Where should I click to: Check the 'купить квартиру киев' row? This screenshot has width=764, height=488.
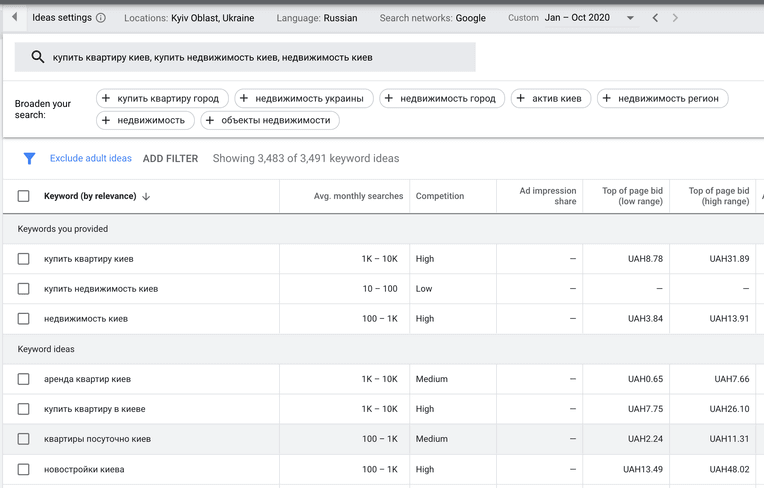[23, 259]
